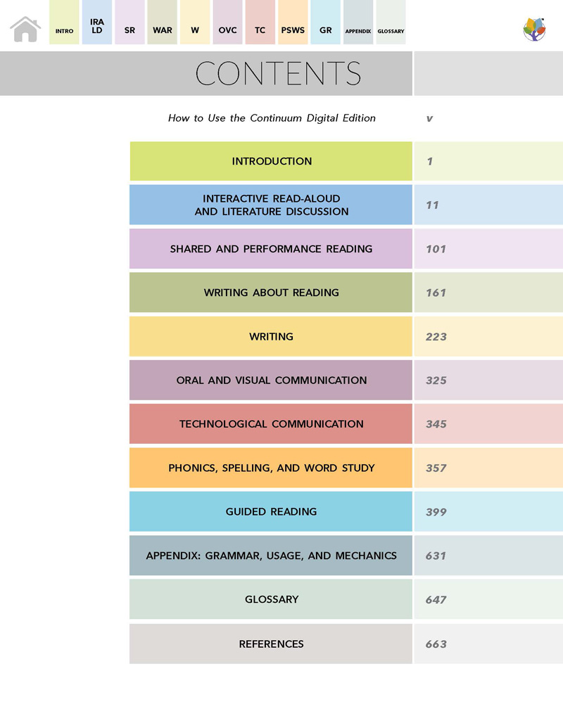The image size is (563, 728).
Task: Click How to Use the Continuum link
Action: pos(272,118)
